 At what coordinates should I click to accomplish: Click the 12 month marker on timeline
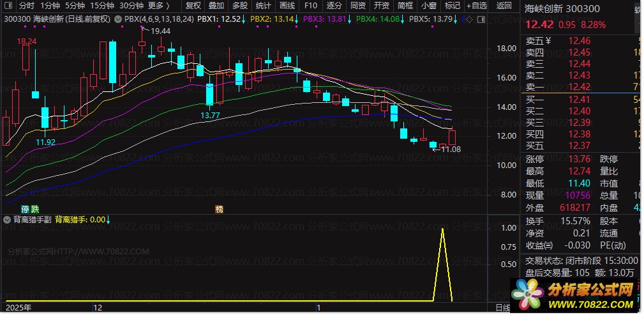tap(97, 308)
